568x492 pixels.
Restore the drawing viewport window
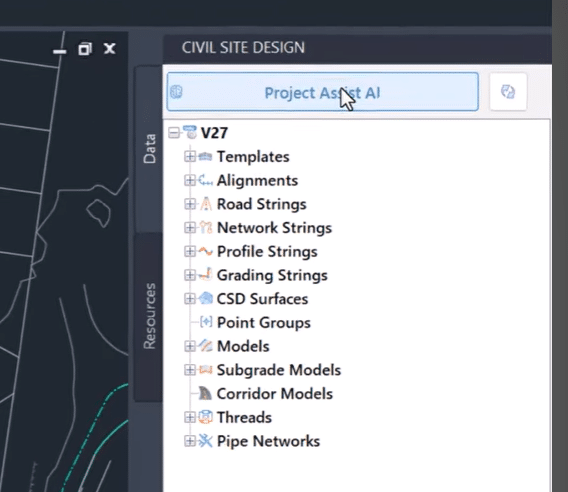coord(85,49)
